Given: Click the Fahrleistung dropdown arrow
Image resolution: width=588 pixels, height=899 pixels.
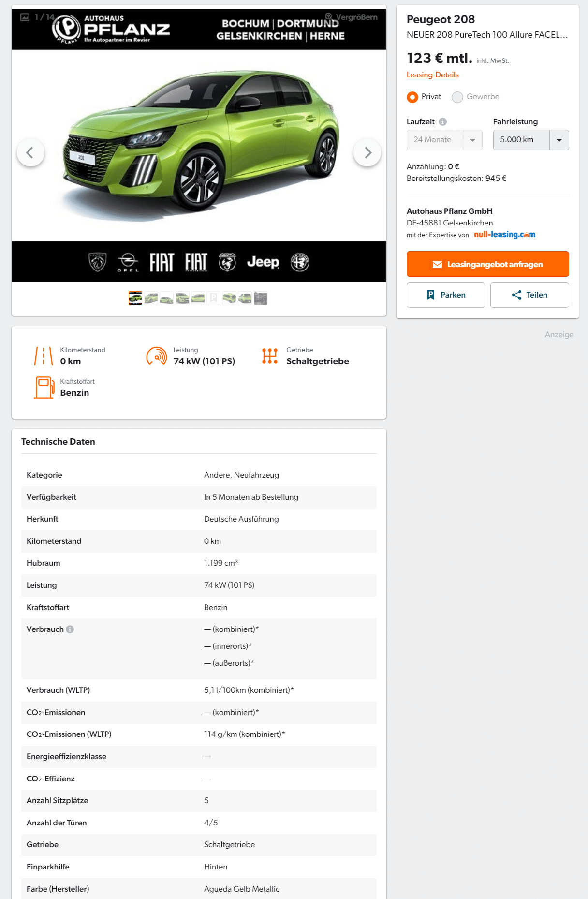Looking at the screenshot, I should [559, 140].
